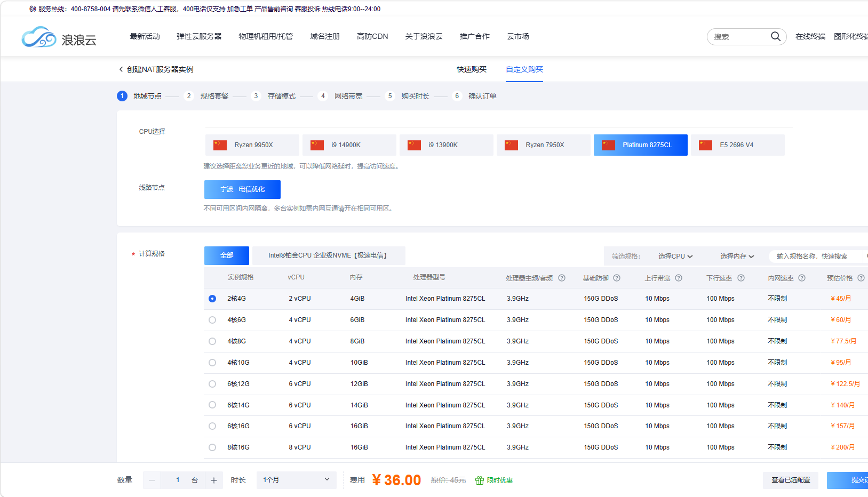Choose E5 2696 V4 CPU option
868x497 pixels.
(738, 145)
